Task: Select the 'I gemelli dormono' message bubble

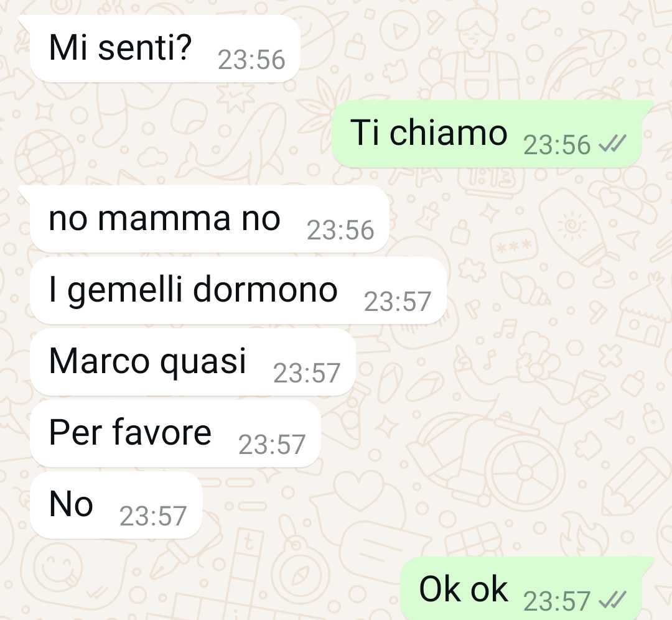Action: click(x=238, y=290)
